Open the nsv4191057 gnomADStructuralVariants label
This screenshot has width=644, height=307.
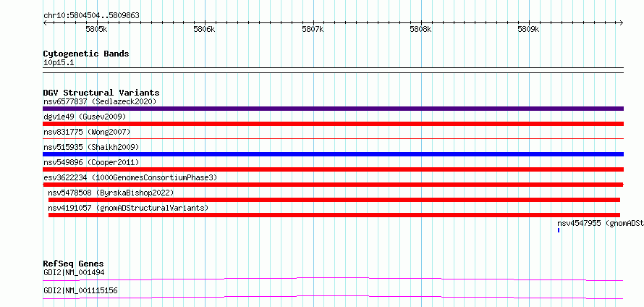(128, 208)
